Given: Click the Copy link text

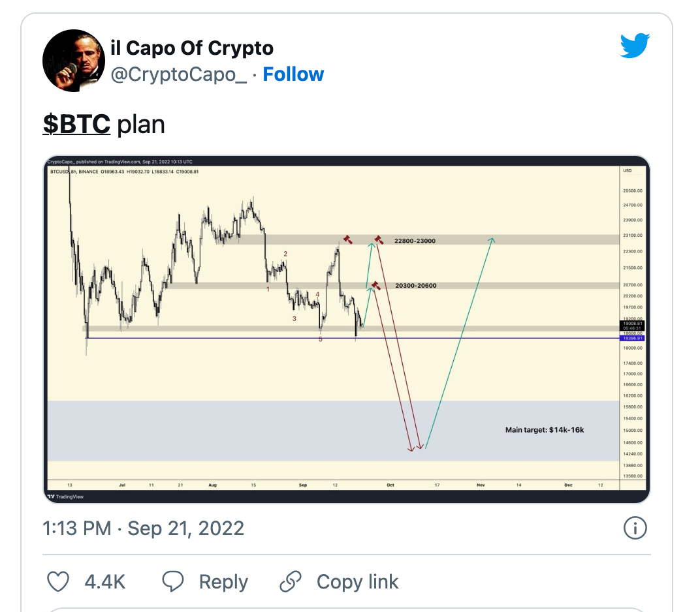Looking at the screenshot, I should (x=357, y=582).
